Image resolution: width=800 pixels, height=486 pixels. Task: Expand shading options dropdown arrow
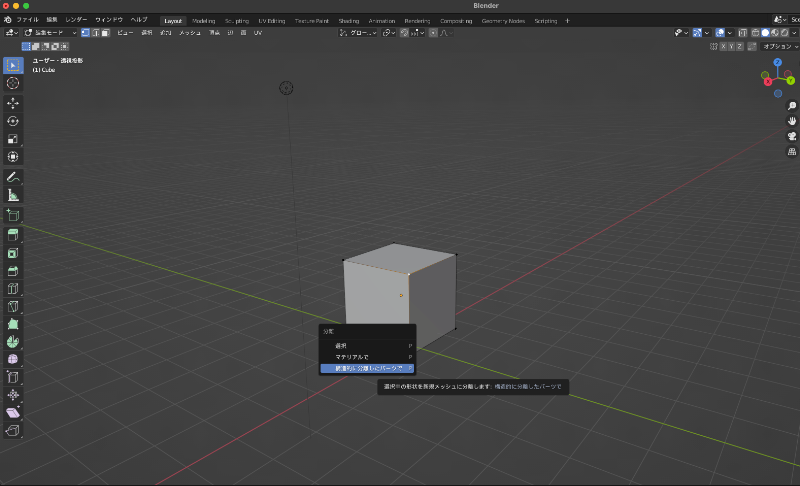pos(794,33)
